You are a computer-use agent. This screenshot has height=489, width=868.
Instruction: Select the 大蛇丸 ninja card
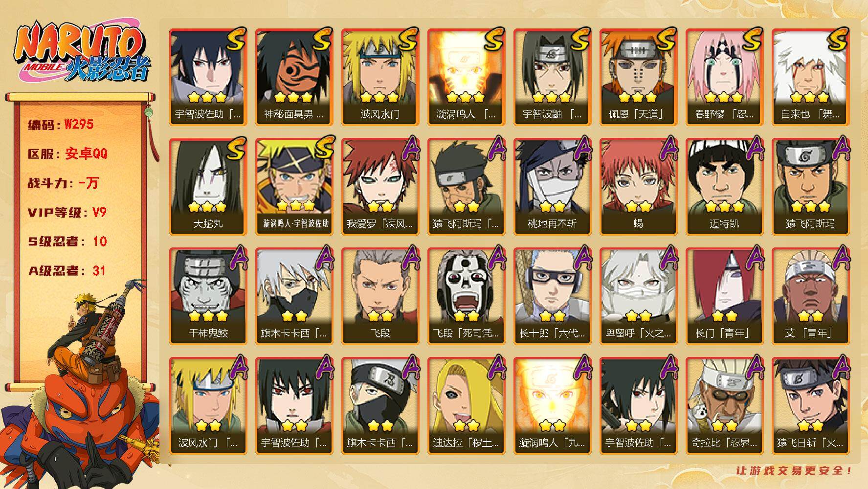click(208, 186)
